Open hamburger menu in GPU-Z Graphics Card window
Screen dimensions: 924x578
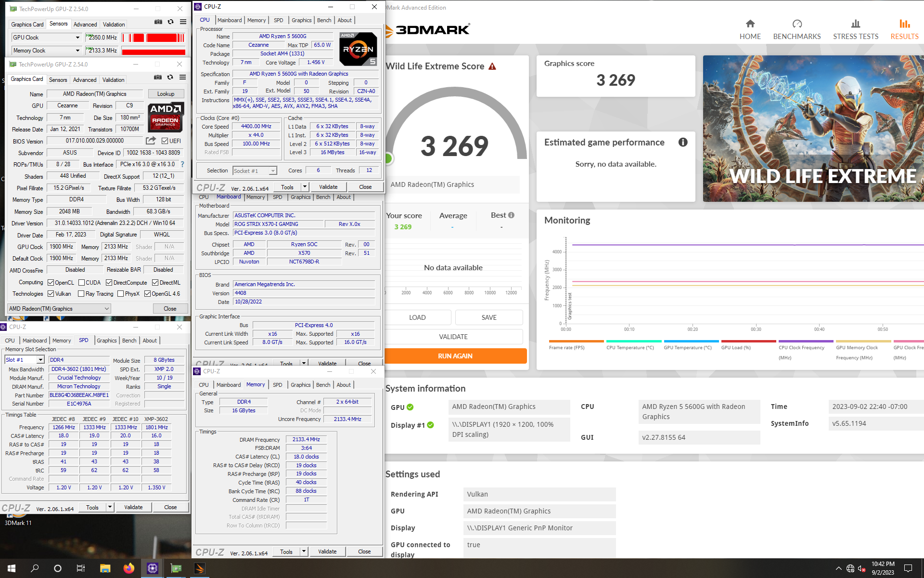point(182,77)
